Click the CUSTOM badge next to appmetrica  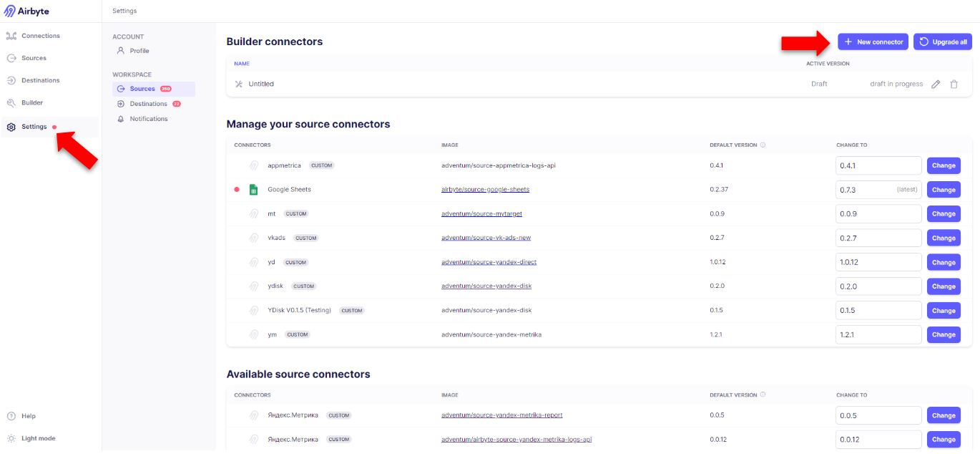pos(322,165)
